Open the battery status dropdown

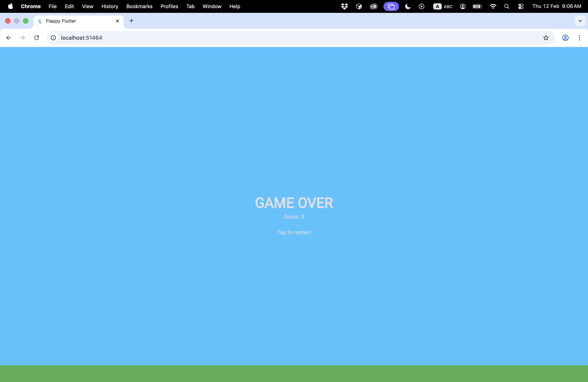tap(477, 6)
